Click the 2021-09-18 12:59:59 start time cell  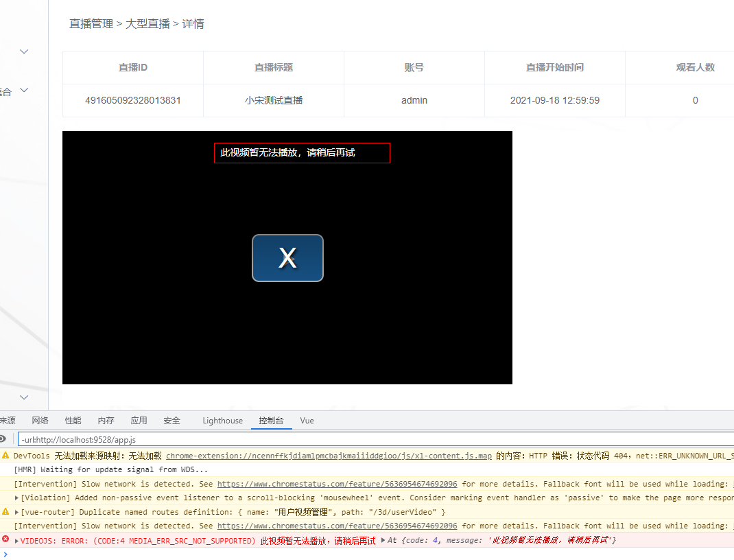click(555, 100)
